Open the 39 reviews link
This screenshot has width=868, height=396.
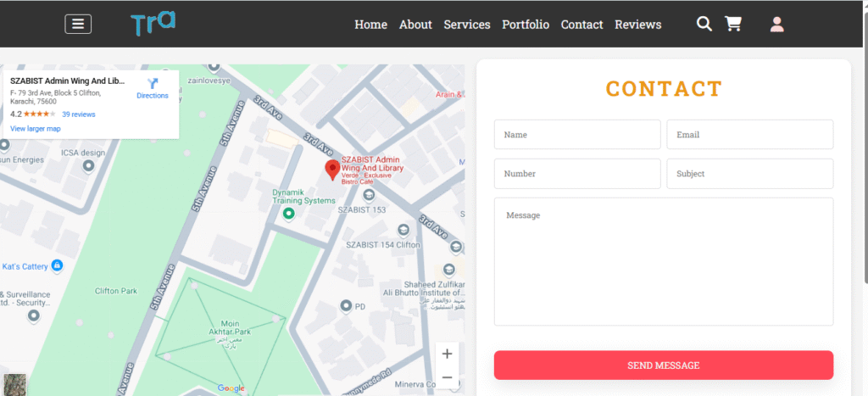click(79, 114)
